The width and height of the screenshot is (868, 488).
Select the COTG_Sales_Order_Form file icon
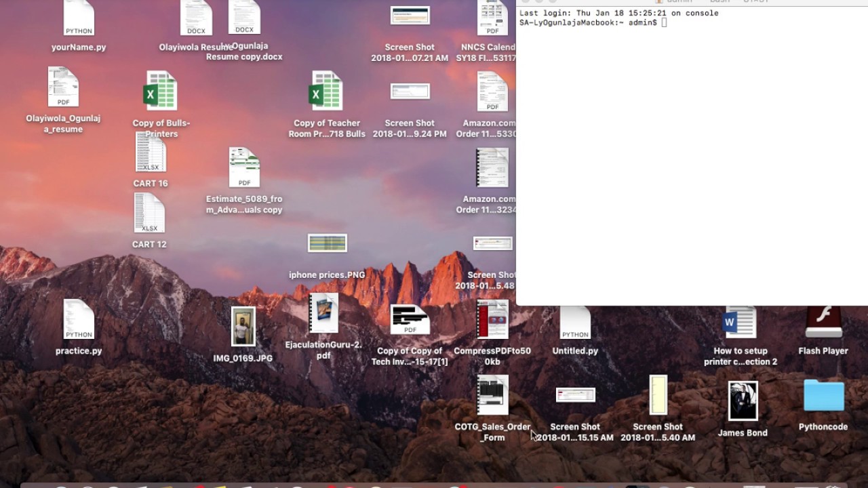tap(492, 395)
